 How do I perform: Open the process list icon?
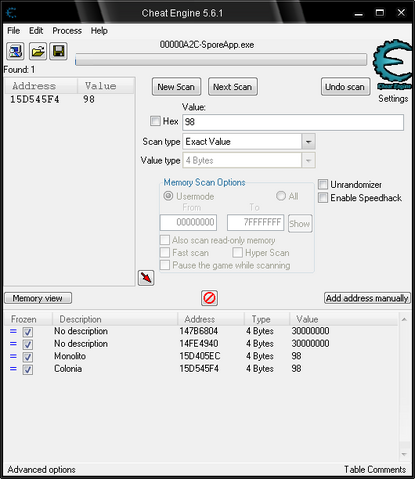15,51
